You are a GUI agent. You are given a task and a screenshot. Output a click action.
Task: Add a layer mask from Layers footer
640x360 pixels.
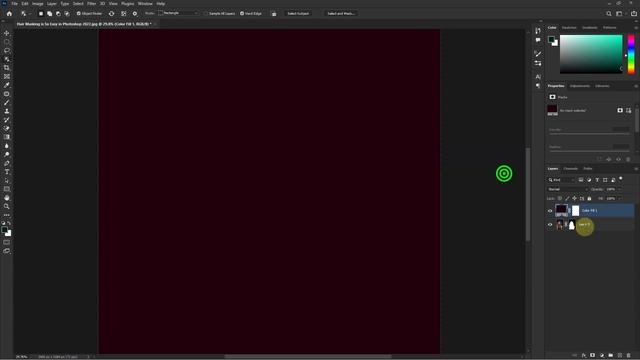(593, 356)
